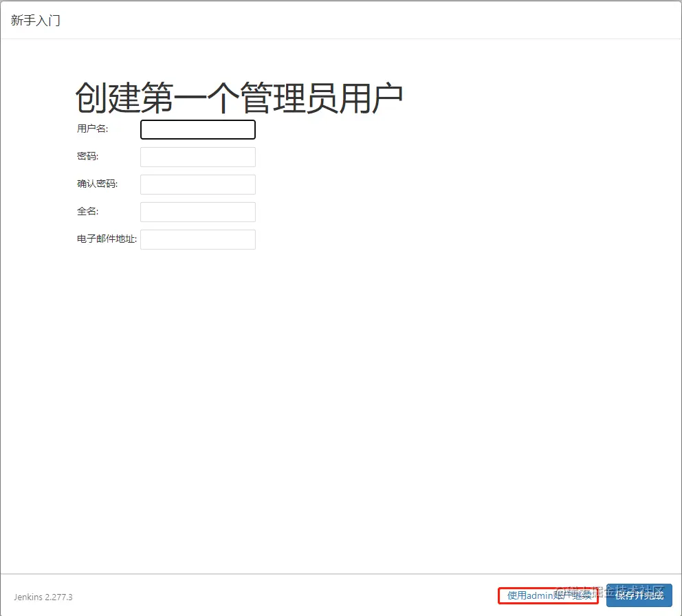
Task: Click the 用户名 label
Action: (92, 129)
